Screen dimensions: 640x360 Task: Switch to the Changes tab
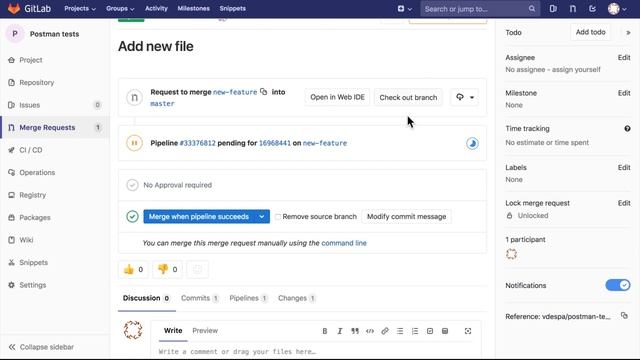[x=297, y=298]
